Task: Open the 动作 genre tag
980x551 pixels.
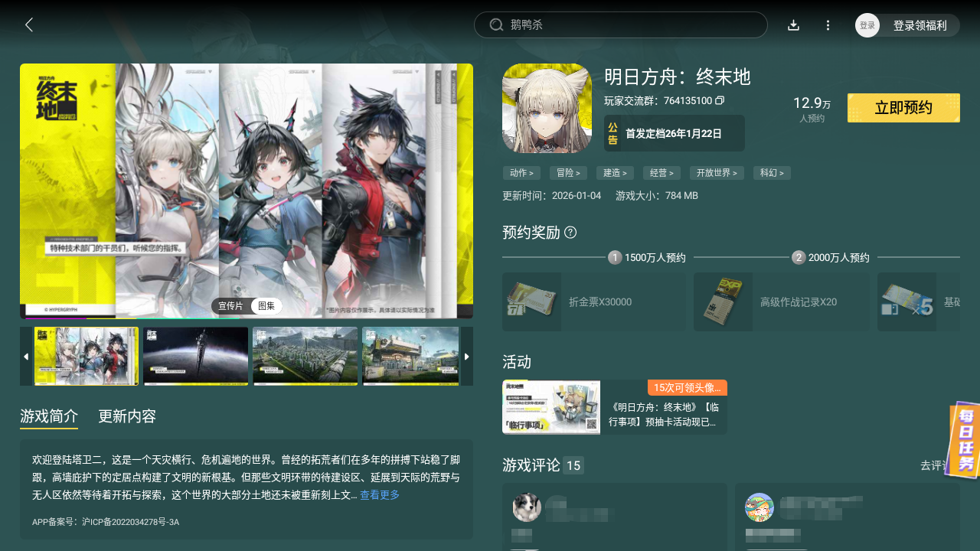Action: (x=521, y=173)
